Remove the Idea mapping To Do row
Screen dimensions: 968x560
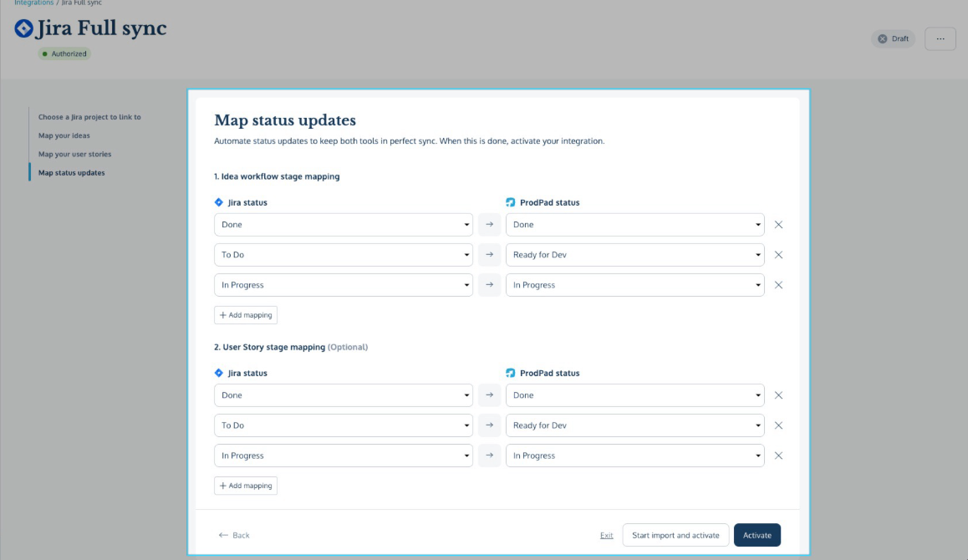(x=778, y=255)
